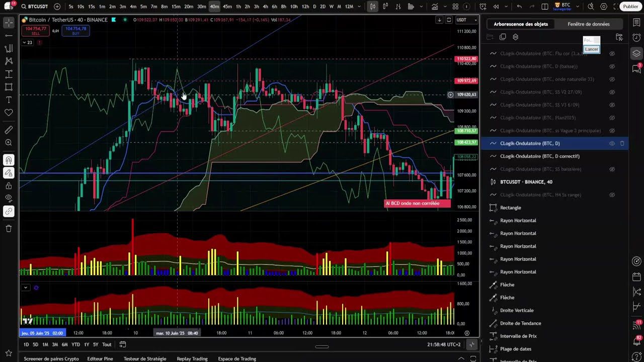Start bar replay with the rewind icon

coord(496,7)
